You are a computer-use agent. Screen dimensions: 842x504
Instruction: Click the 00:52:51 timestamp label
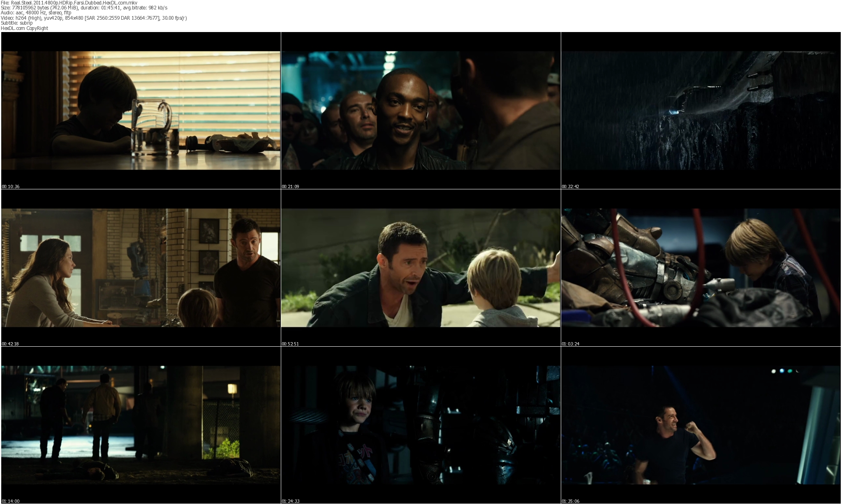pyautogui.click(x=290, y=344)
